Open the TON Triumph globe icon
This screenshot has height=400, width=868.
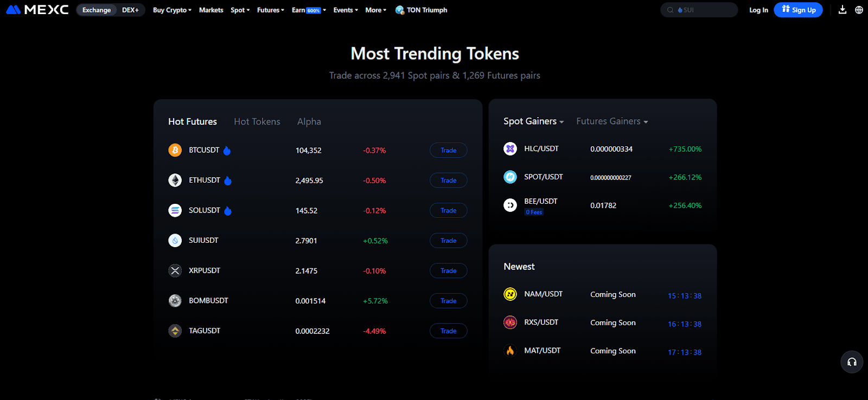pyautogui.click(x=400, y=10)
